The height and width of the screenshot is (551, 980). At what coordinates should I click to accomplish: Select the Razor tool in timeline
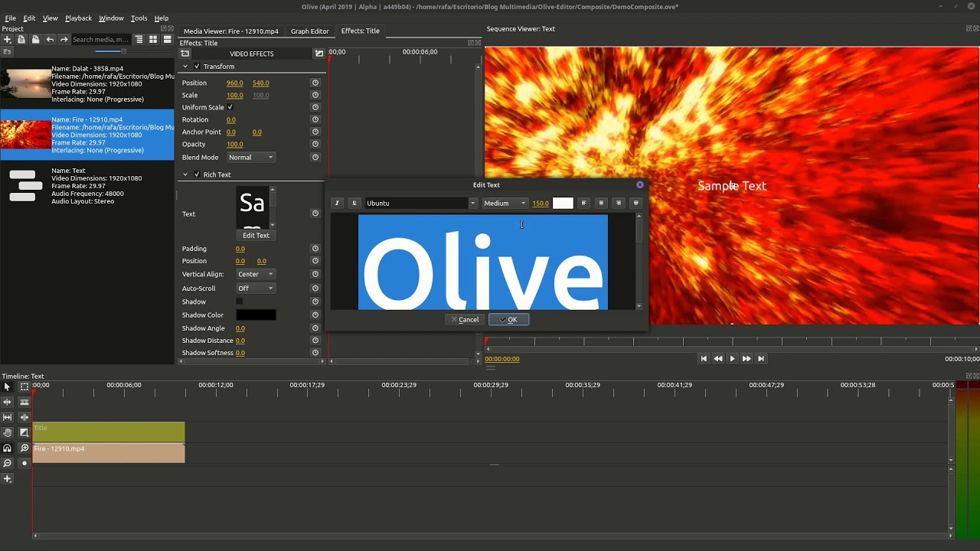(24, 402)
